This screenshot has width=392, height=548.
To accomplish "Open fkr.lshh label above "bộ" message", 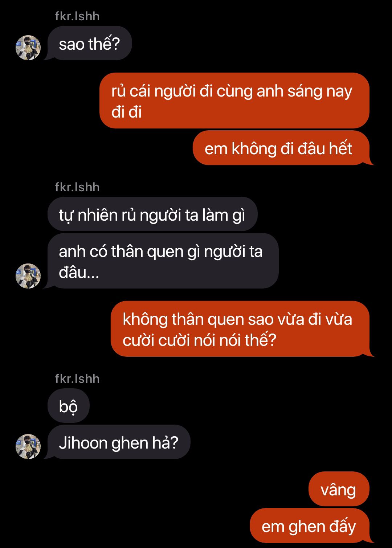I will [77, 379].
